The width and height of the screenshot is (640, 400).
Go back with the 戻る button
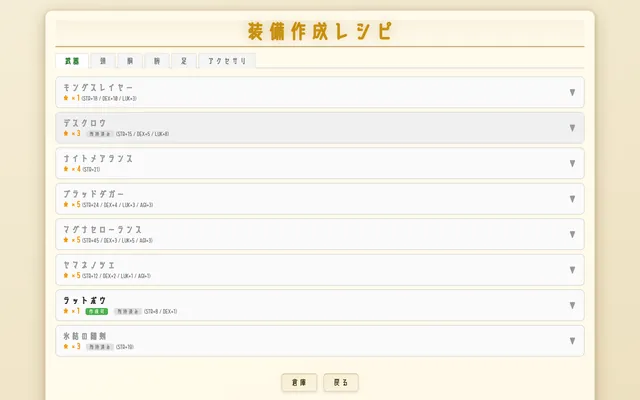click(x=341, y=382)
